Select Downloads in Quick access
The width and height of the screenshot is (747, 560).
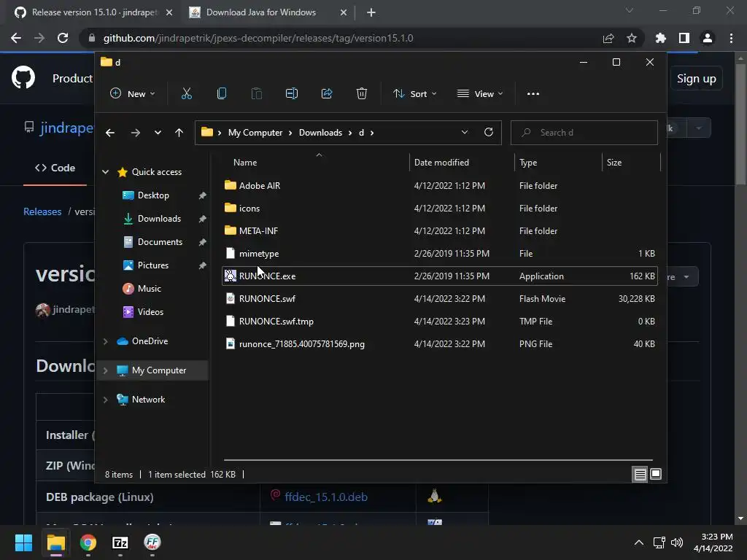click(159, 219)
